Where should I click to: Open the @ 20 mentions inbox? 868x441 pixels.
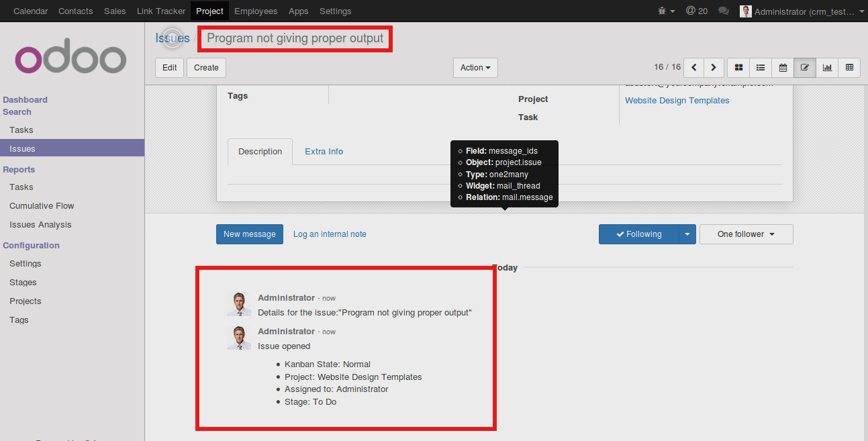tap(696, 11)
